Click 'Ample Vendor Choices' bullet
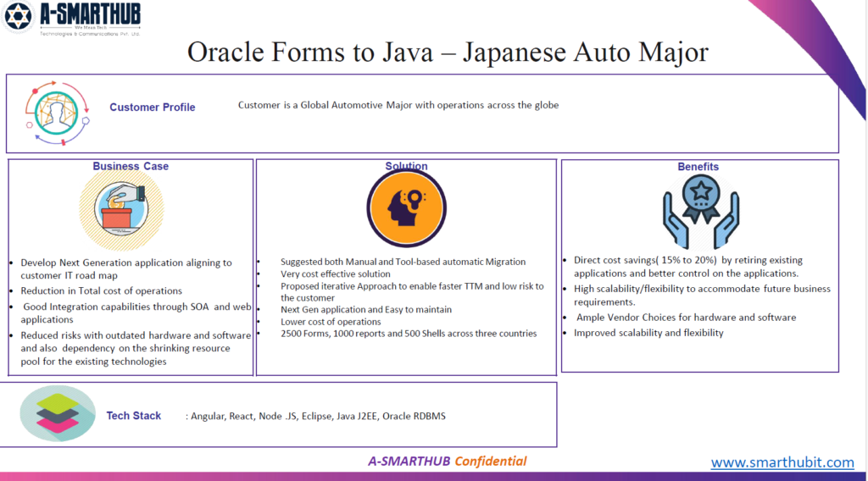This screenshot has width=868, height=481. 686,318
